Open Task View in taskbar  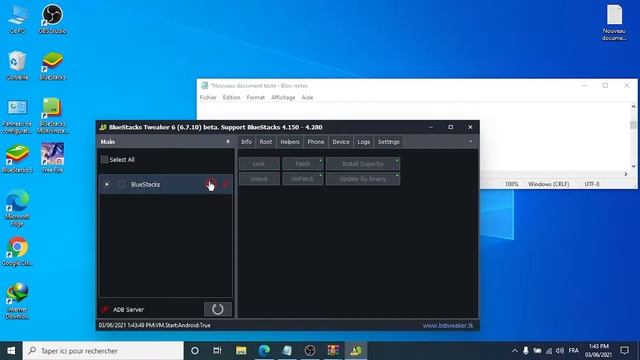click(x=217, y=351)
